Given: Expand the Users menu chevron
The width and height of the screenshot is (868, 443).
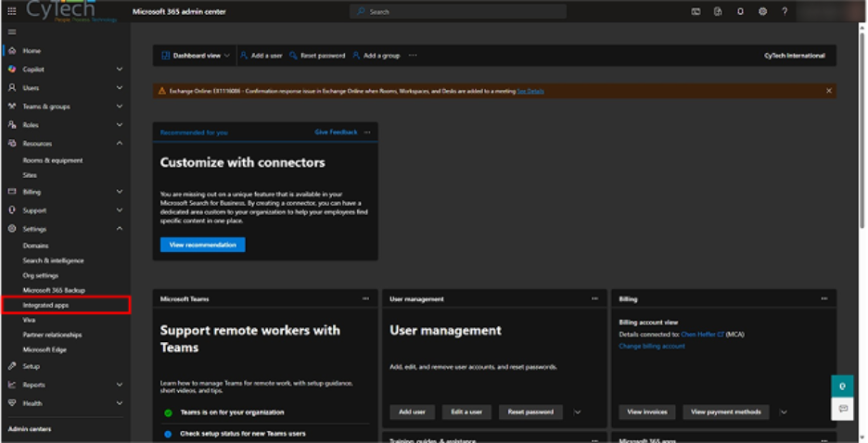Looking at the screenshot, I should [120, 87].
